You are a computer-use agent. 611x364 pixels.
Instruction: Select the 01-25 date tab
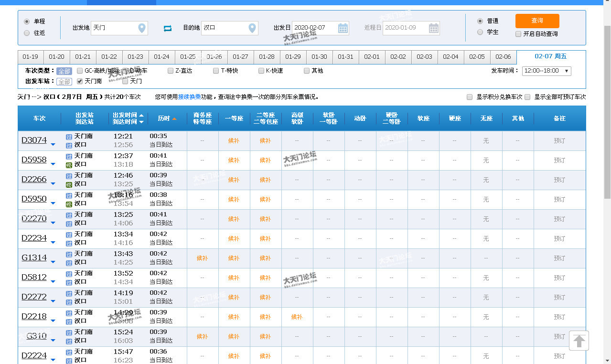188,57
